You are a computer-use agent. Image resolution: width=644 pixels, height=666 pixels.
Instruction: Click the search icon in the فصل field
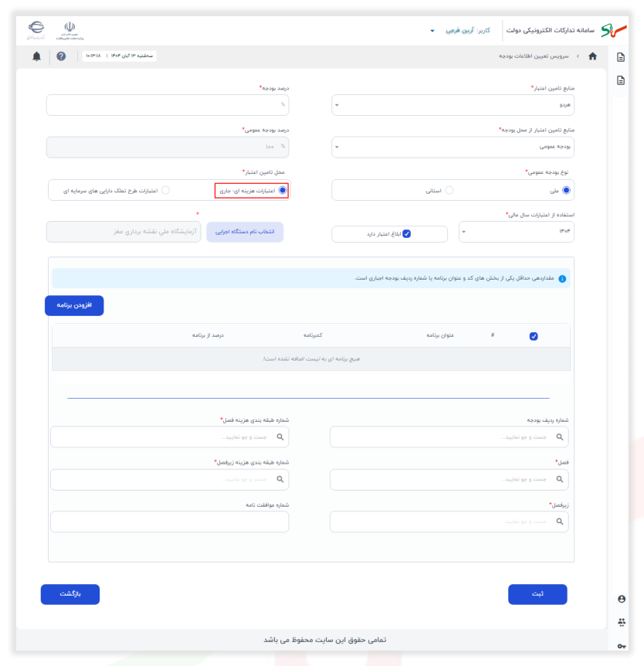click(560, 479)
